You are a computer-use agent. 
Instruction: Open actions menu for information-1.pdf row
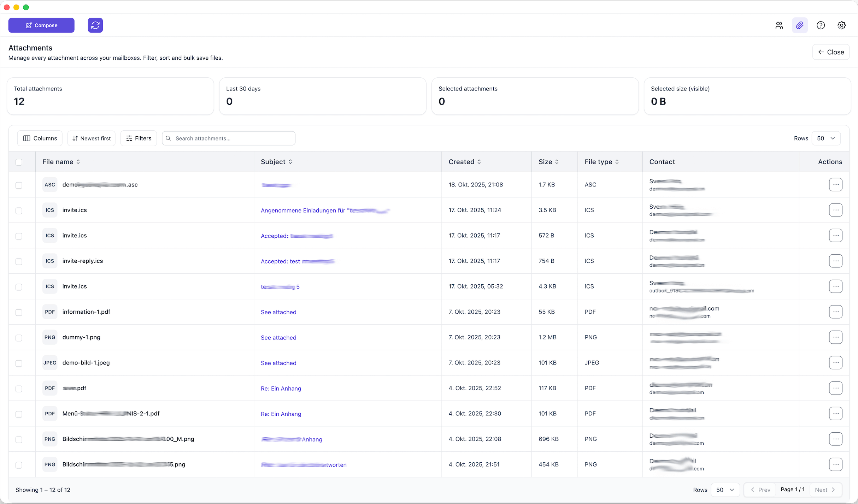click(835, 312)
